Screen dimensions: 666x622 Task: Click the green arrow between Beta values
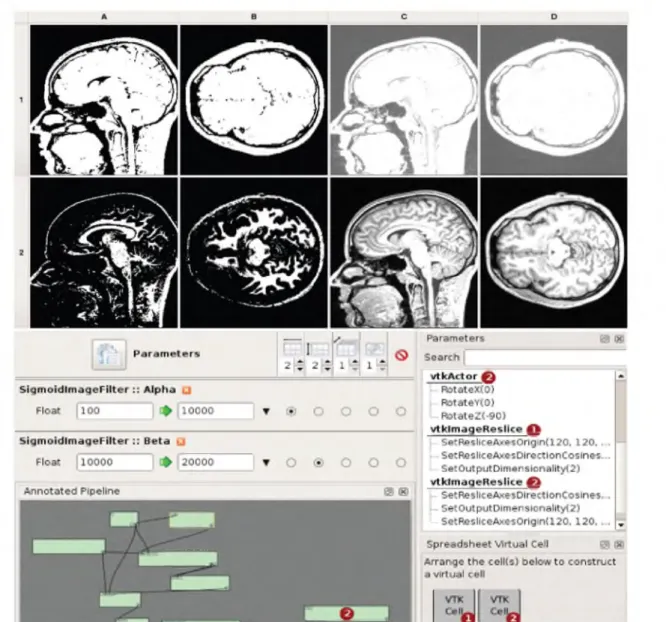pyautogui.click(x=166, y=462)
